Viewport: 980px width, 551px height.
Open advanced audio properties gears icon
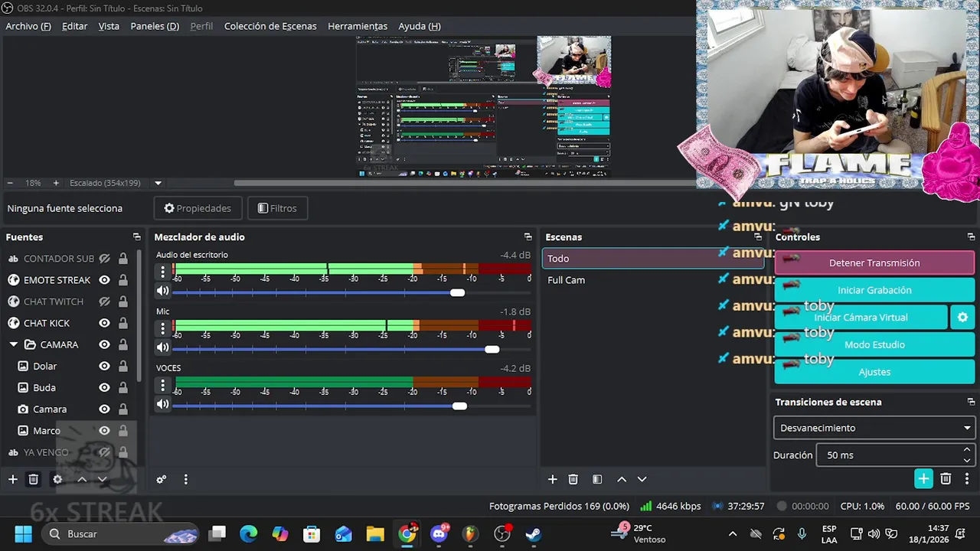click(x=162, y=480)
